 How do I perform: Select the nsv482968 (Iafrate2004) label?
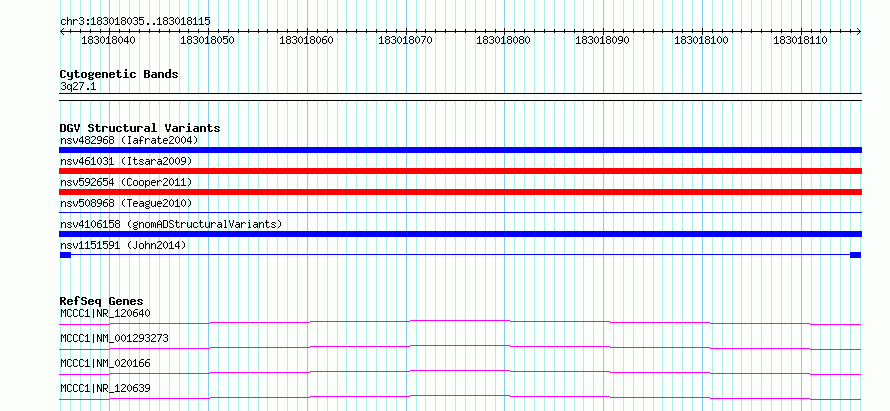point(129,140)
